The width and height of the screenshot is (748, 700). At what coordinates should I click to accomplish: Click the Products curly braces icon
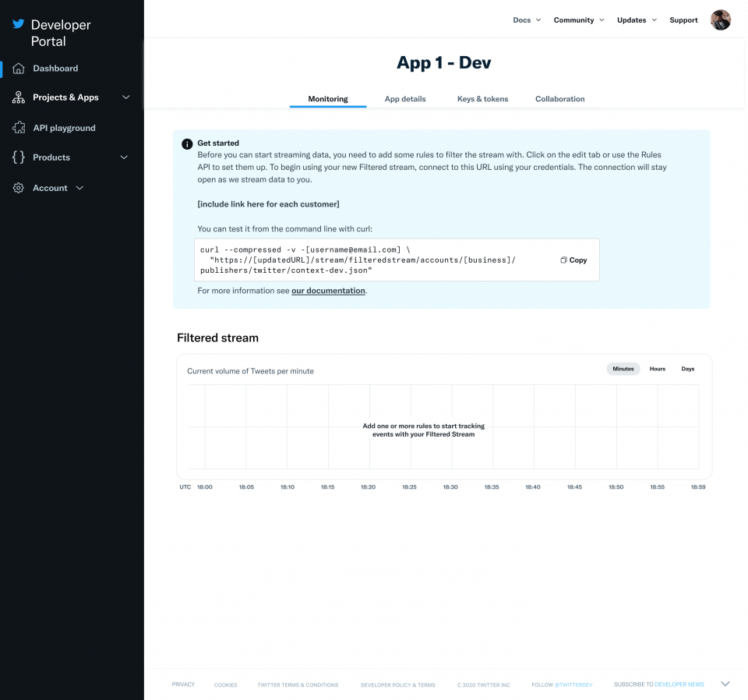(x=18, y=157)
